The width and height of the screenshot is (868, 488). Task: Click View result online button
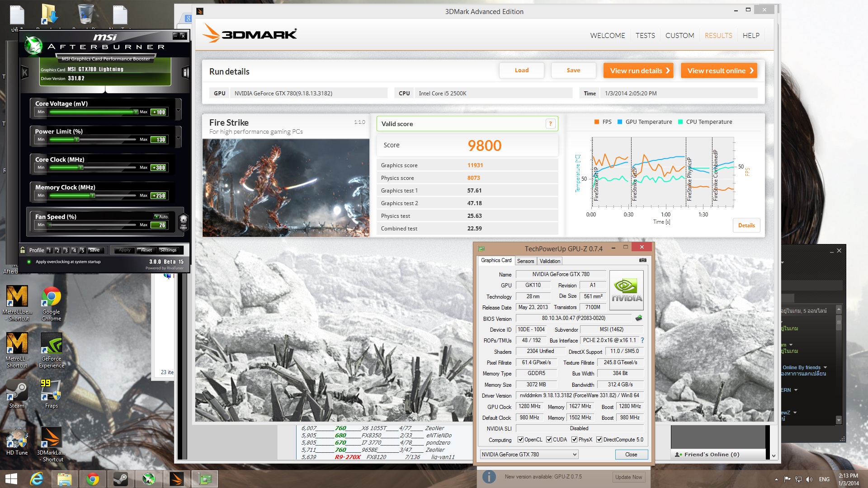point(719,70)
